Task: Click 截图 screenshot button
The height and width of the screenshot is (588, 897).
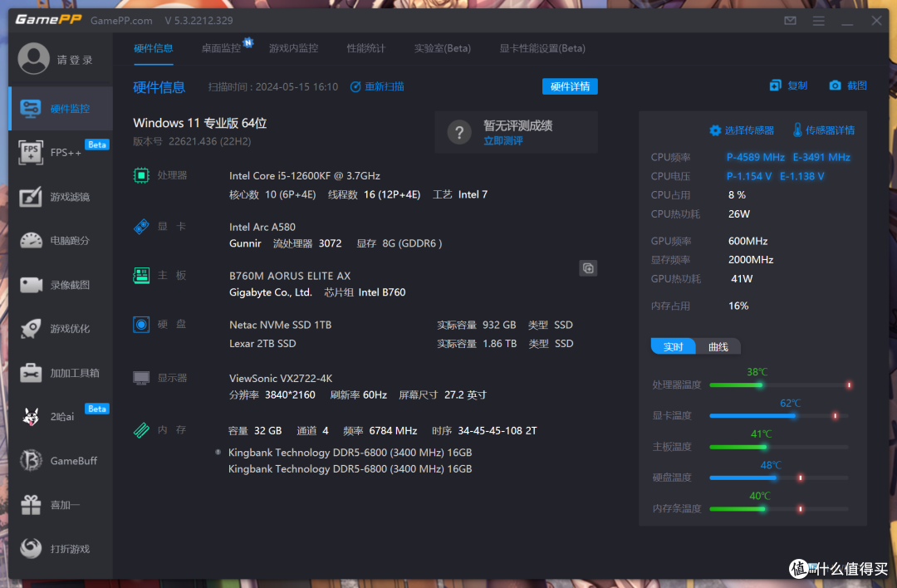Action: pos(848,86)
